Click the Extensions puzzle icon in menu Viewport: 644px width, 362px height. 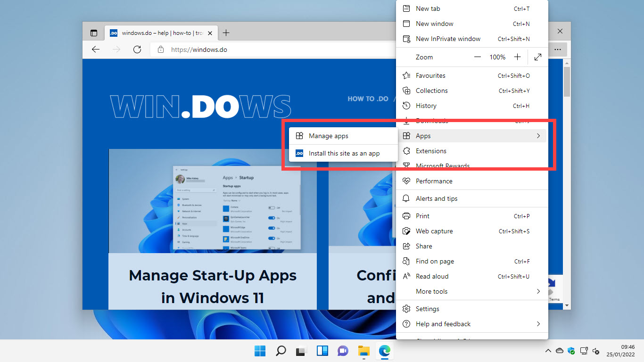pos(406,151)
